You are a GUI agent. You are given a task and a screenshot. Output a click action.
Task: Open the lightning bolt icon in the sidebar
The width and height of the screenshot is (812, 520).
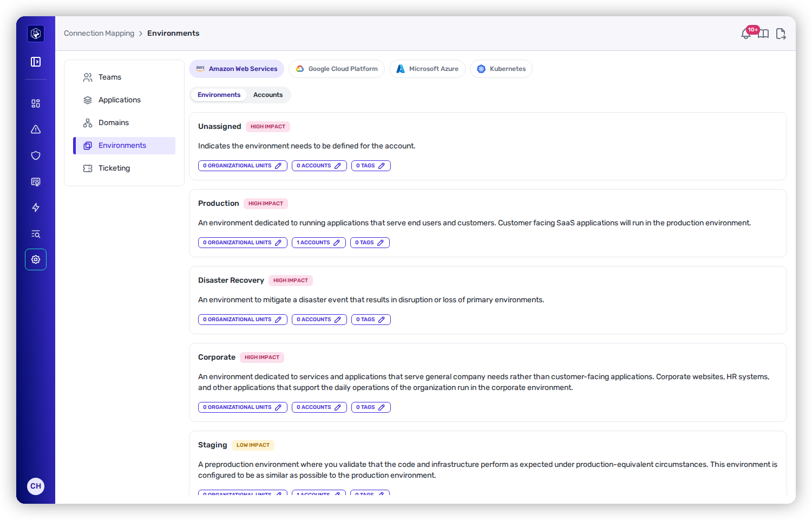36,207
